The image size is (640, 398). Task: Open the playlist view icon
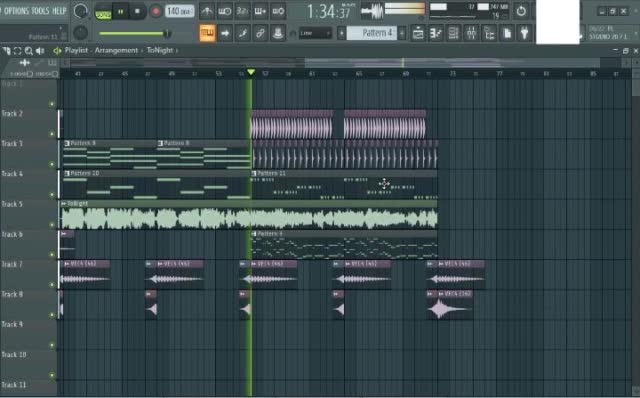[418, 33]
